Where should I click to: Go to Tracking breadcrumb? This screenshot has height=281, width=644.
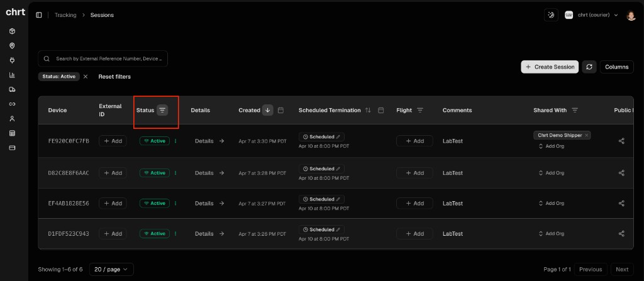(x=65, y=15)
